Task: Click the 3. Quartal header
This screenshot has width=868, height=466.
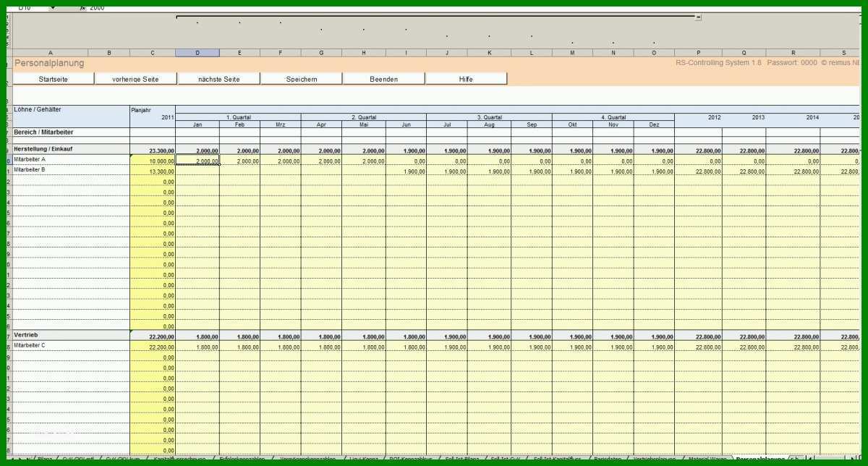Action: (489, 117)
